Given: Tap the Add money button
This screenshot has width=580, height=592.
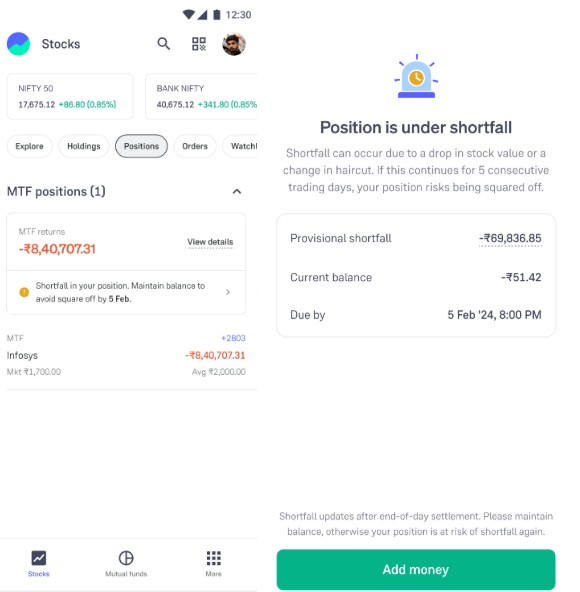Looking at the screenshot, I should [x=416, y=569].
